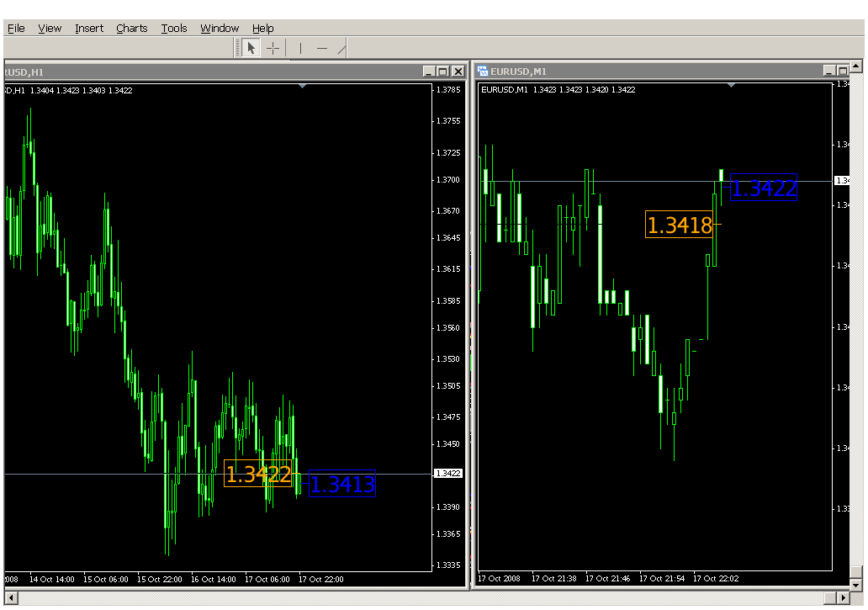Click the M1 chart OHLC header text

click(x=558, y=90)
